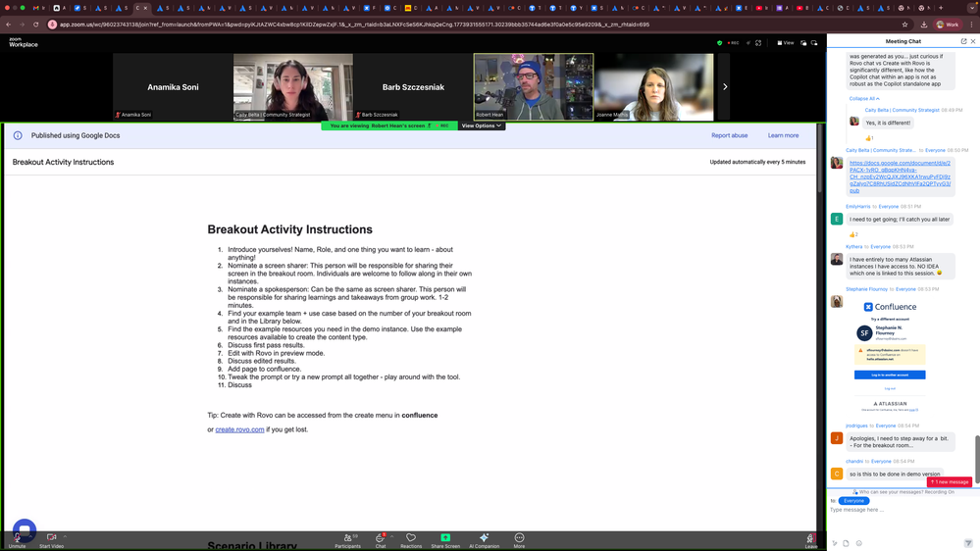Click the Meeting Chat scrollbar
Screen dimensions: 980x551
tap(977, 459)
